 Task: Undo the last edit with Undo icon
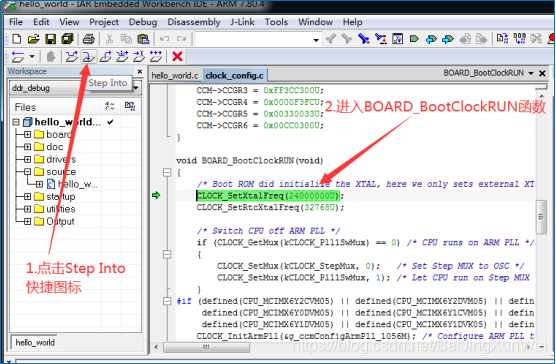(x=164, y=39)
